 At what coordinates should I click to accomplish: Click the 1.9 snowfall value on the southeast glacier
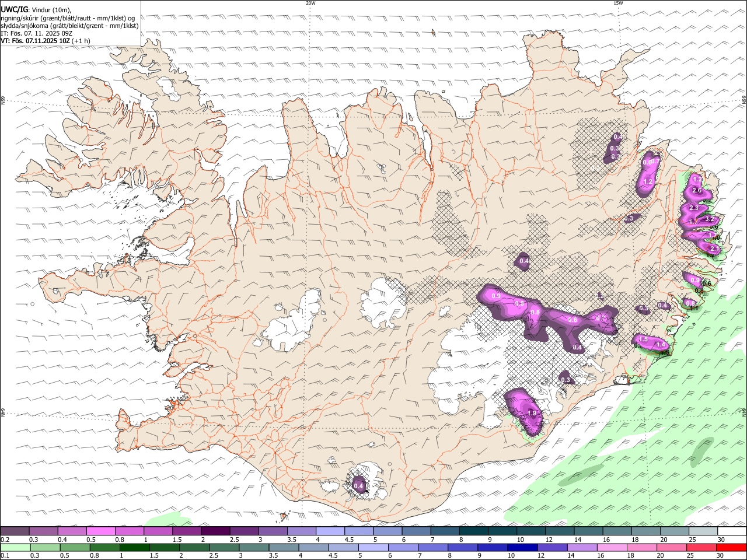point(532,413)
